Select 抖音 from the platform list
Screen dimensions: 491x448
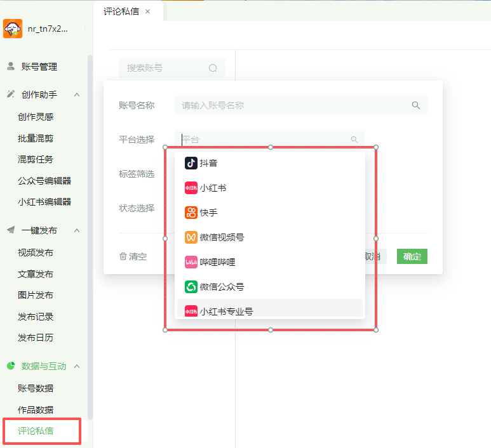tap(270, 163)
